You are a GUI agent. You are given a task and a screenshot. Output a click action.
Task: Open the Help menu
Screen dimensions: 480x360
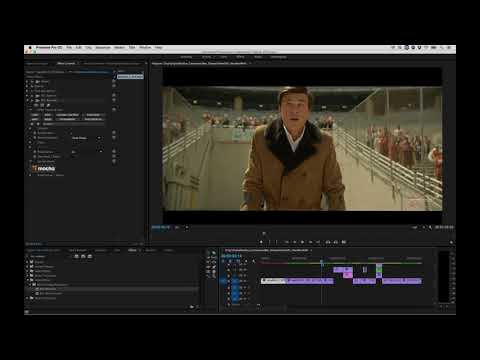(158, 48)
